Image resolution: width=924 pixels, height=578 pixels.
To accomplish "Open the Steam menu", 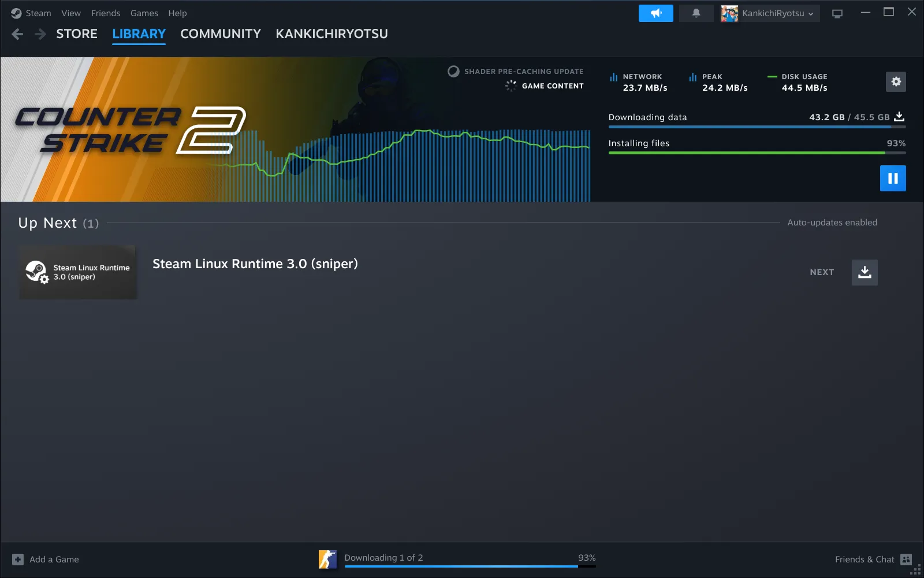I will click(x=38, y=13).
